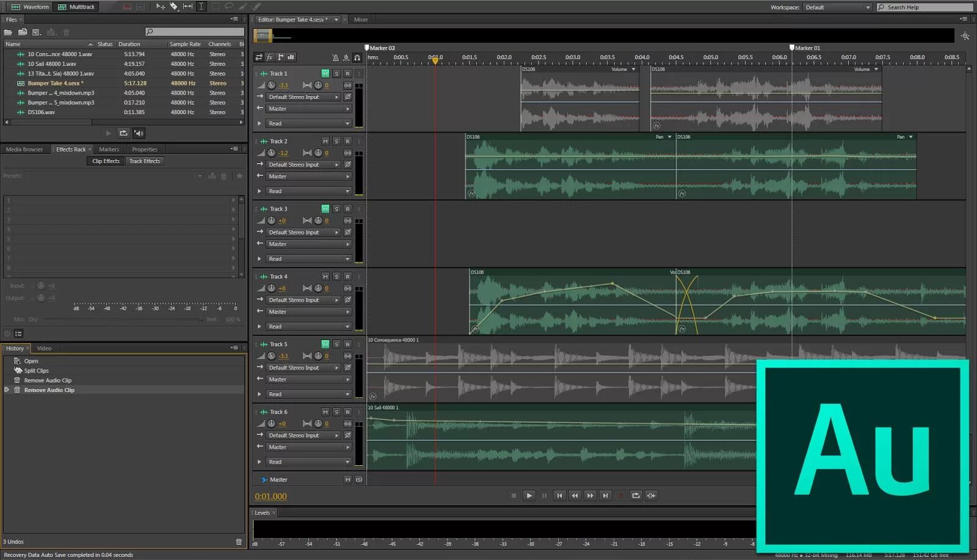Toggle effects rack list view icon

click(x=18, y=333)
